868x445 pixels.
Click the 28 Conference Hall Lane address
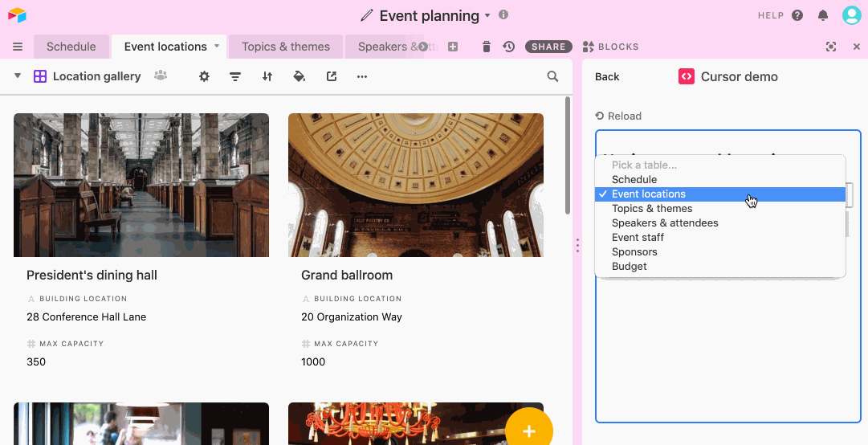tap(87, 317)
